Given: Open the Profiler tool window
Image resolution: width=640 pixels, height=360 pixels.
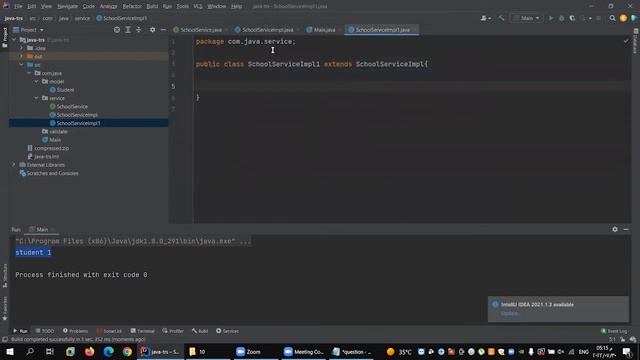Looking at the screenshot, I should pos(173,331).
